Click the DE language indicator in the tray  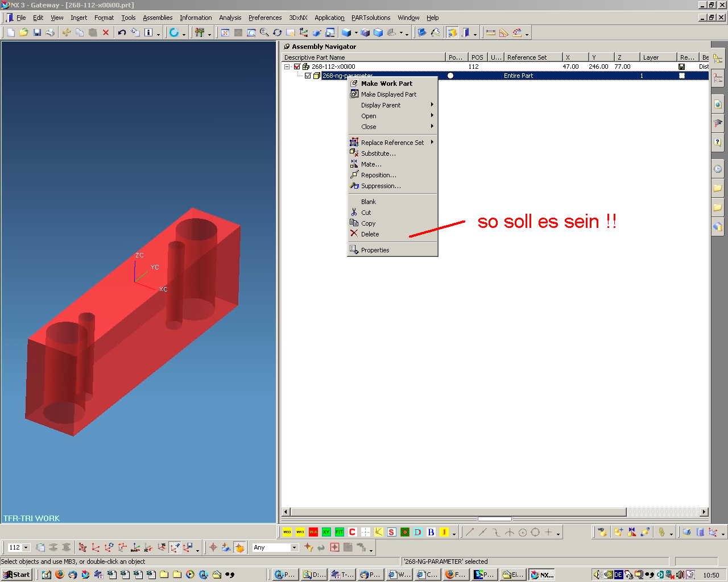click(618, 575)
